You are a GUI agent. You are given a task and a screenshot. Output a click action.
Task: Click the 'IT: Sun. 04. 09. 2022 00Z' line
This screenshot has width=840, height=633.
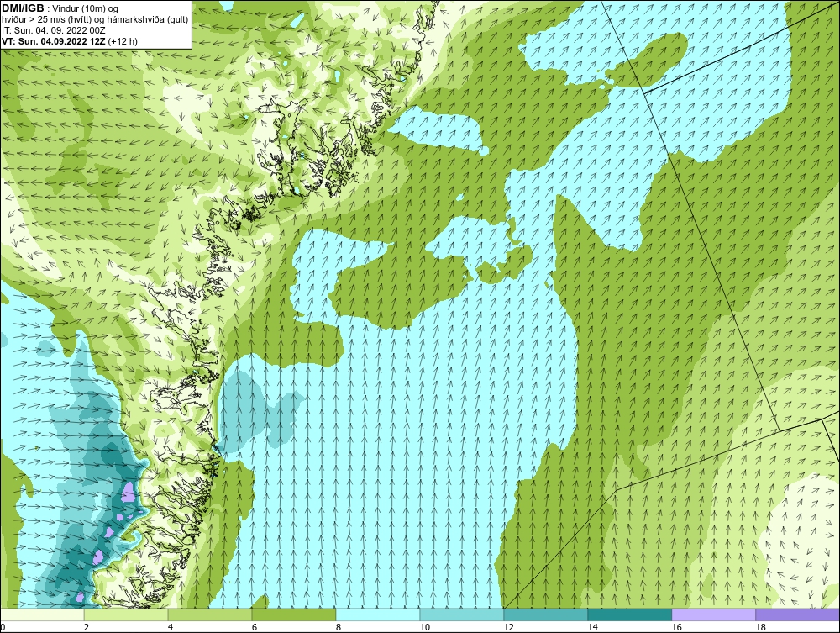click(x=54, y=30)
